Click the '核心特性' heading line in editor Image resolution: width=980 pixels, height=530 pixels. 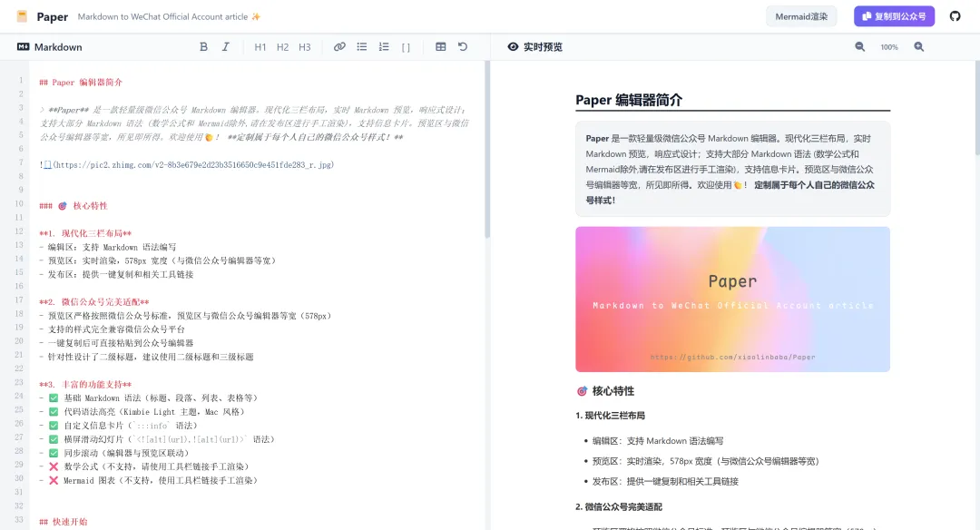click(73, 206)
